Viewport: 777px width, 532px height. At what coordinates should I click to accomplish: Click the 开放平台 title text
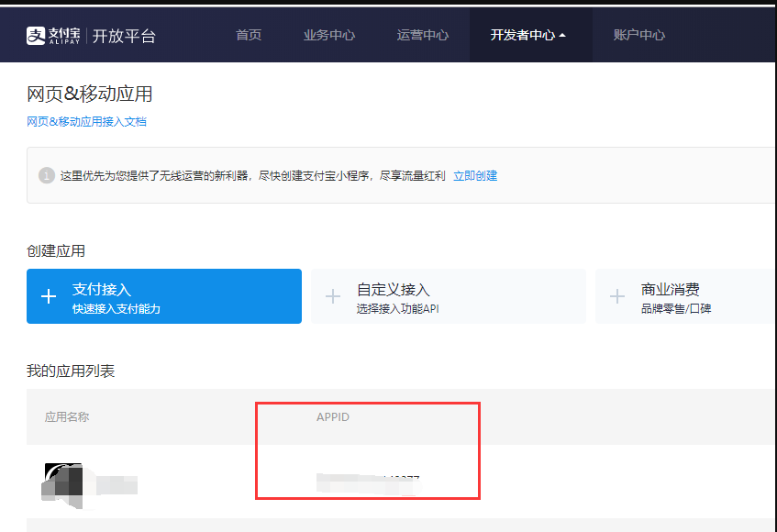pyautogui.click(x=124, y=36)
